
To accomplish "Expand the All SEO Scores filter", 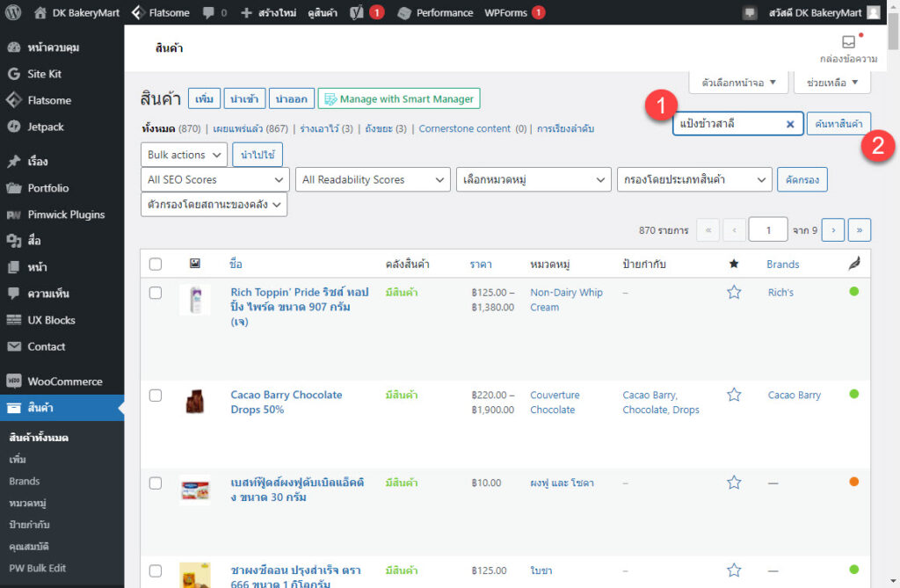I will pyautogui.click(x=214, y=179).
